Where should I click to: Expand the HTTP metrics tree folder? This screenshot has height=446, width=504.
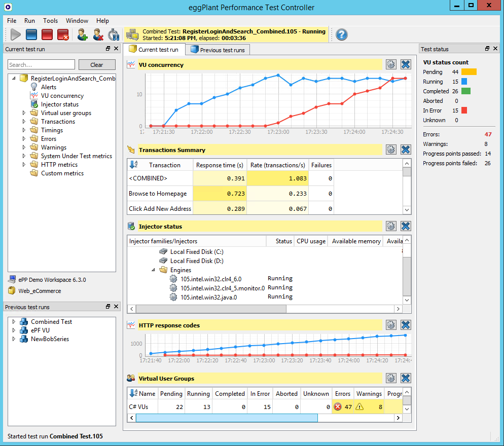[x=24, y=165]
